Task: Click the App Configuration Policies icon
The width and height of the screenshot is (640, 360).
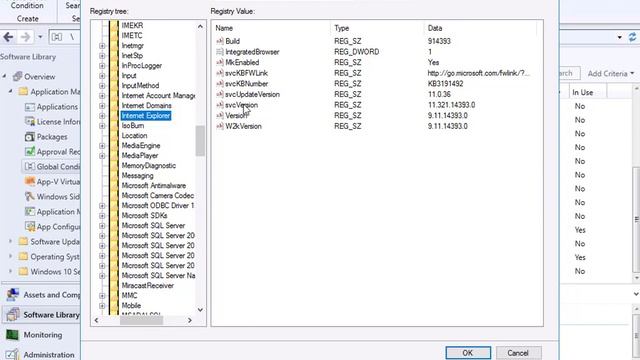Action: 29,227
